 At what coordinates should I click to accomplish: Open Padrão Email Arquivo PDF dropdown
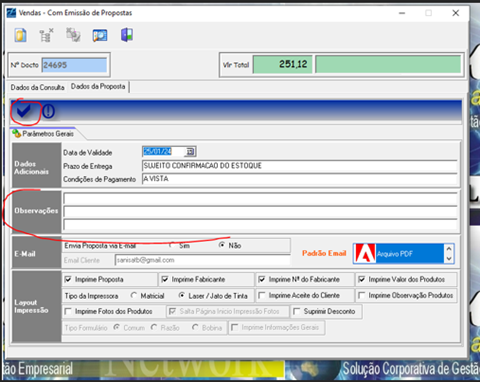(x=403, y=254)
